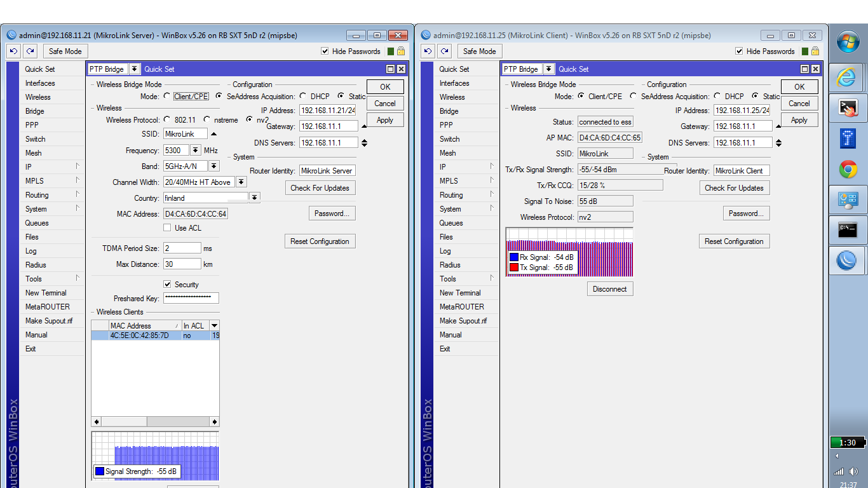The height and width of the screenshot is (488, 868).
Task: Select nstreme wireless protocol
Action: click(x=207, y=119)
